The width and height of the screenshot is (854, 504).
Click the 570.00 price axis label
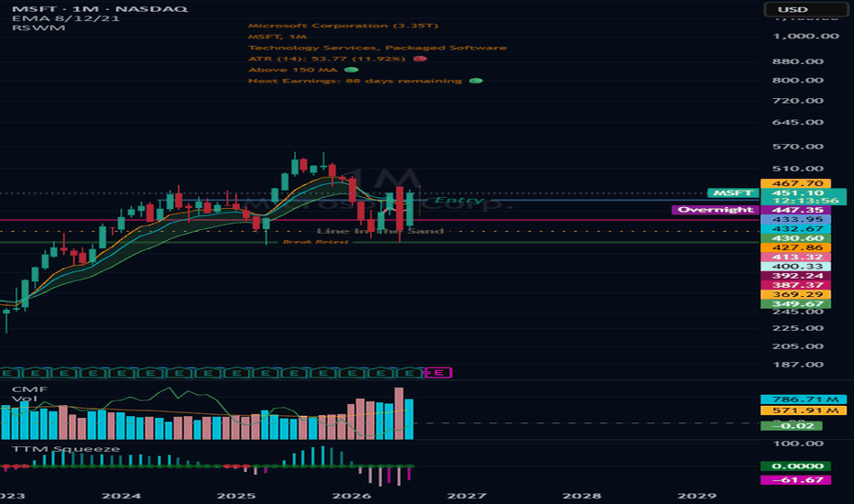point(798,147)
